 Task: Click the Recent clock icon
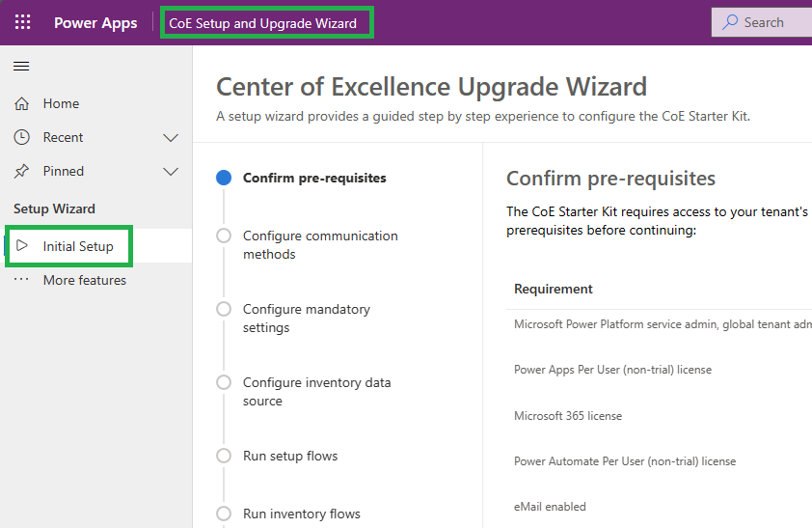point(21,137)
